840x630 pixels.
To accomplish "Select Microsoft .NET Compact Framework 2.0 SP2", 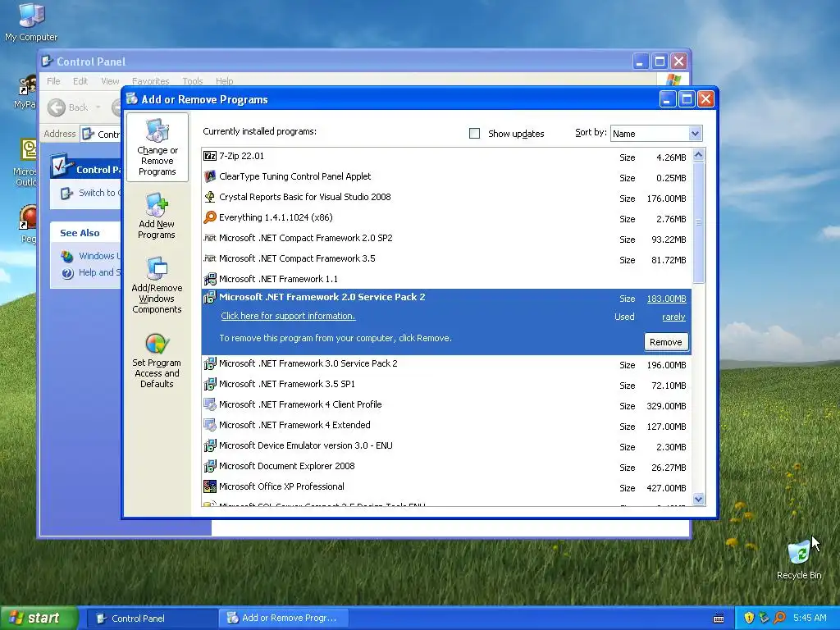I will (x=446, y=239).
